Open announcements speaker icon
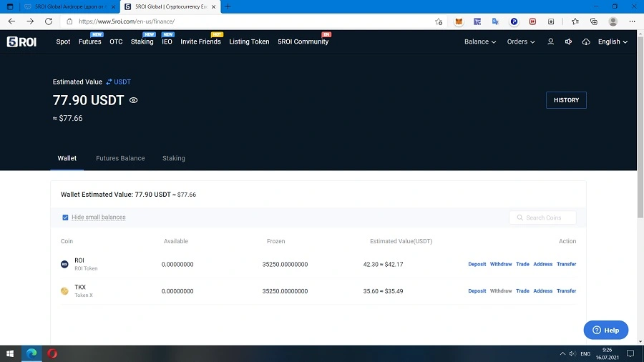The image size is (644, 362). [568, 41]
